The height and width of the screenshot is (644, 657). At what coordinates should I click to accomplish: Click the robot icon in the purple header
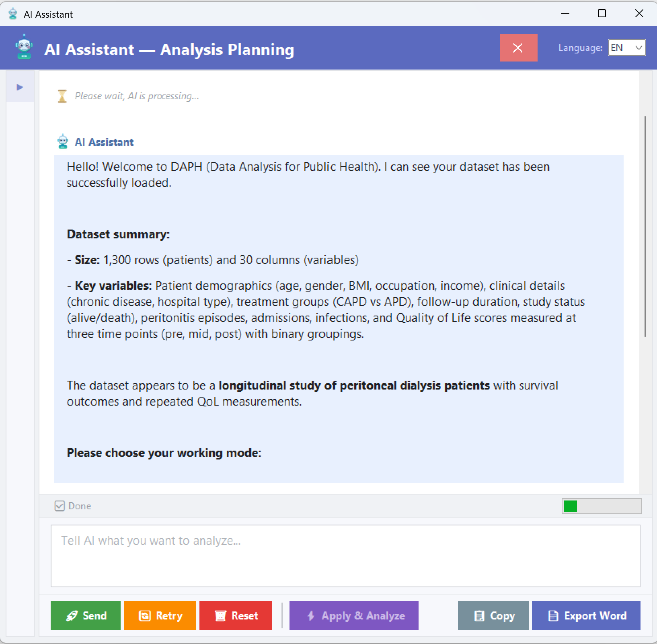click(x=23, y=48)
